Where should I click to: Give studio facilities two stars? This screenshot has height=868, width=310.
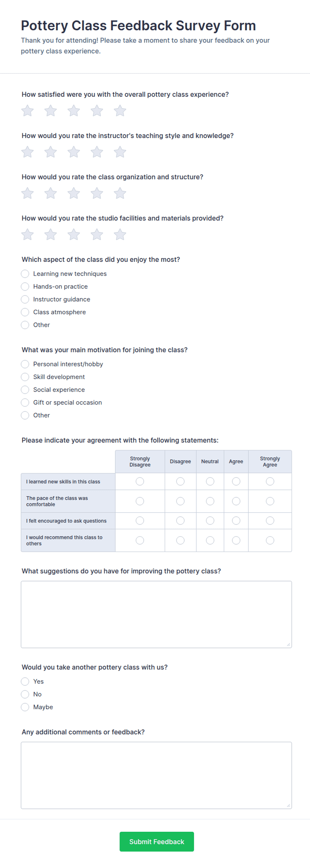(51, 235)
